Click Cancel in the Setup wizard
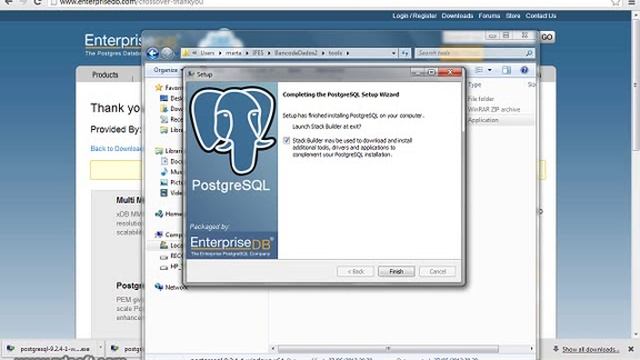640x360 pixels. point(437,271)
